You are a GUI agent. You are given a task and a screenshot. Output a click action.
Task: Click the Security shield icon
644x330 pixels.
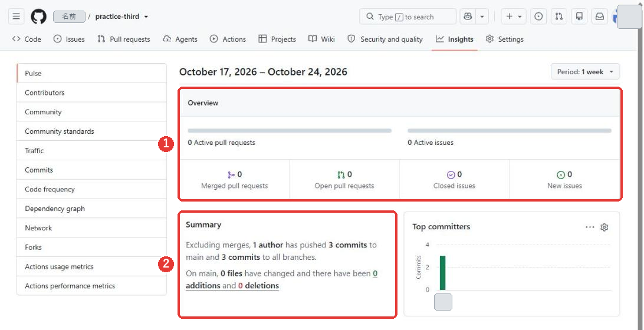point(351,39)
